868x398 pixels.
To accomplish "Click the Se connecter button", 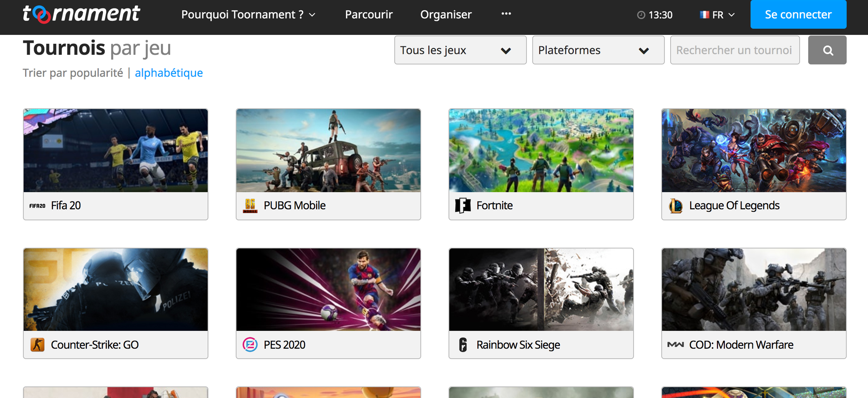I will (798, 14).
